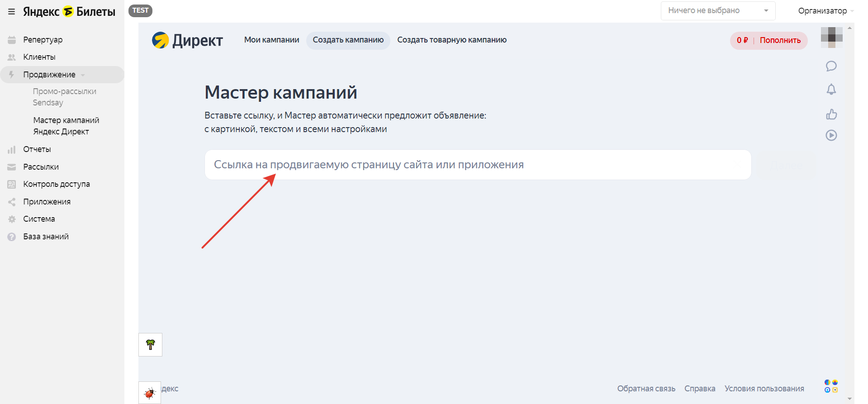The image size is (868, 404).
Task: Open the 'Ничего не выбрано' dropdown
Action: (718, 11)
